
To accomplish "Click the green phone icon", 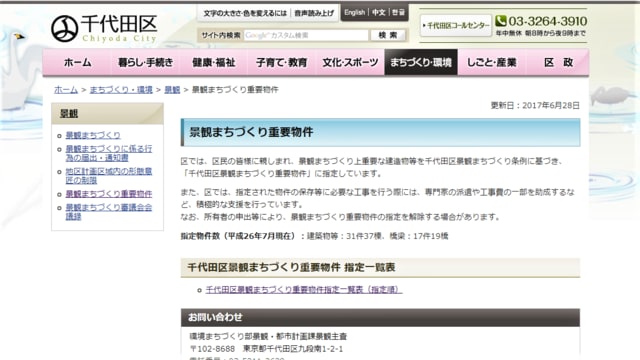I will pos(501,20).
